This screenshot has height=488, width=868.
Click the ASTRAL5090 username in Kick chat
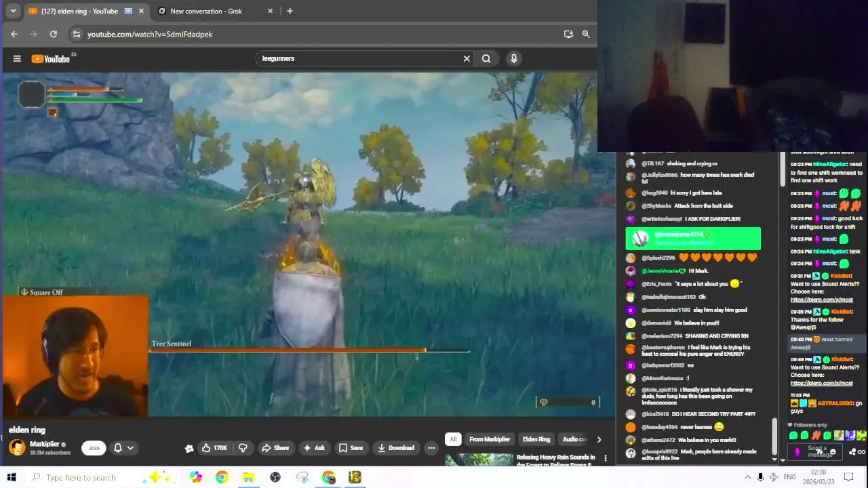833,403
